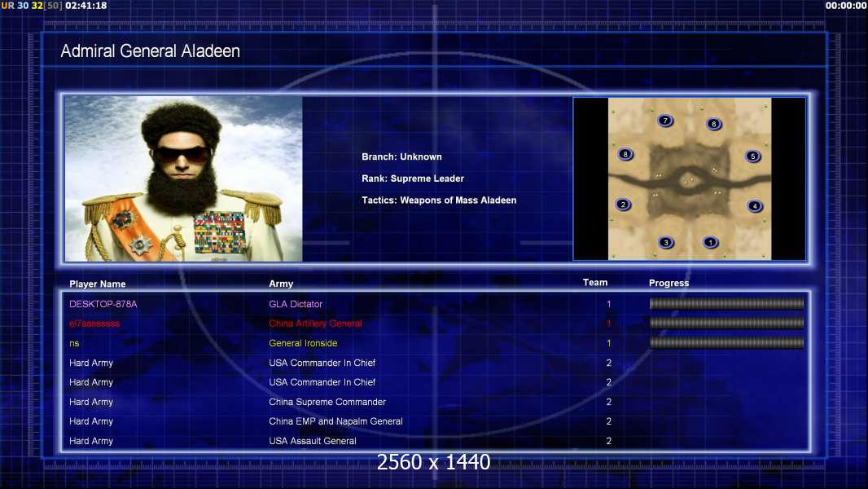Click the Progress column header

[x=669, y=283]
